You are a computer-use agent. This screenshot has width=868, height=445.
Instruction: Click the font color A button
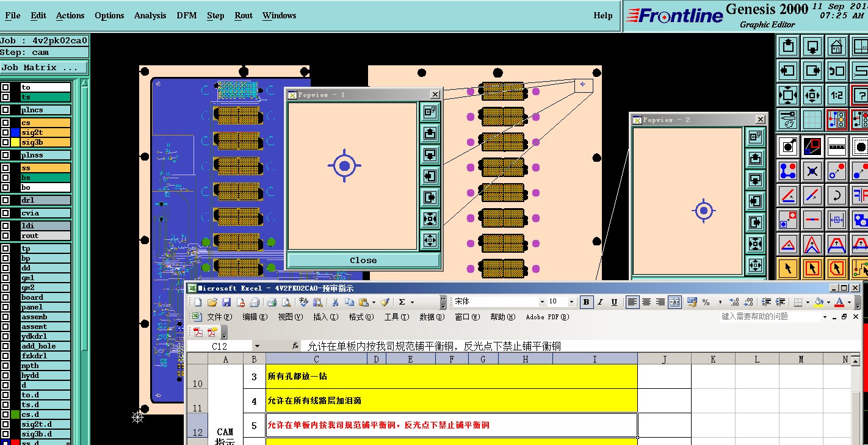click(x=840, y=302)
